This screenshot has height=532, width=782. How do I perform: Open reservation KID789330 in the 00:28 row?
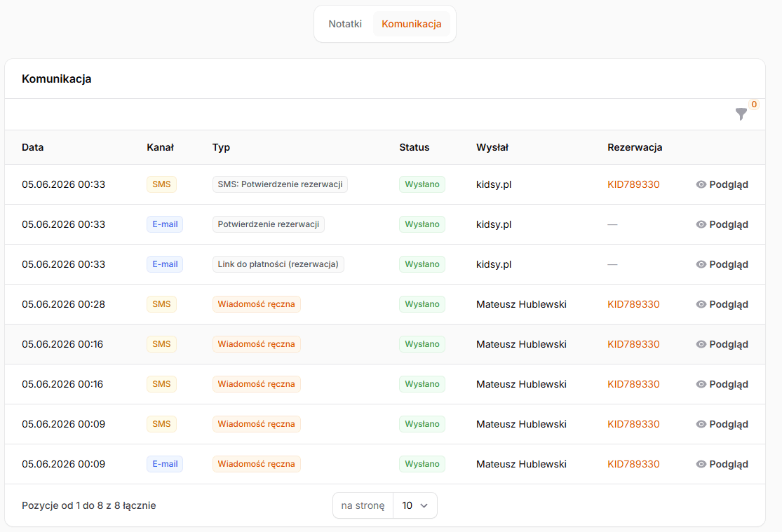click(633, 304)
